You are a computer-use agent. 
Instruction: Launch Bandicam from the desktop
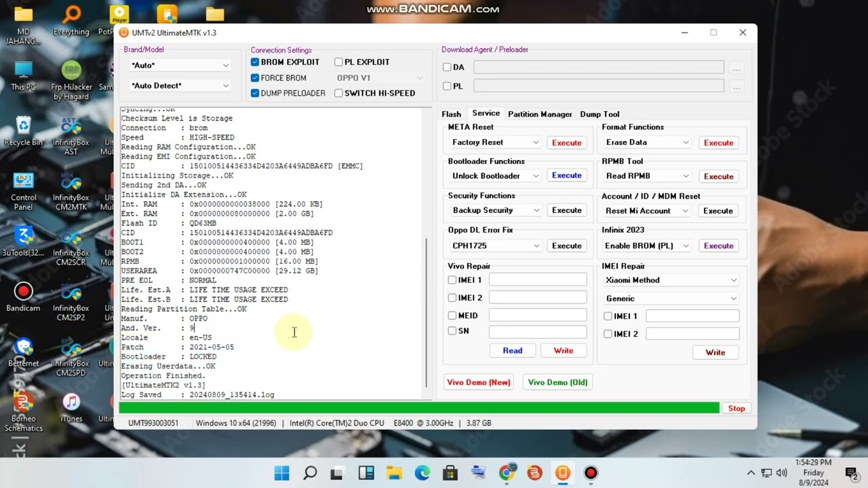coord(23,293)
